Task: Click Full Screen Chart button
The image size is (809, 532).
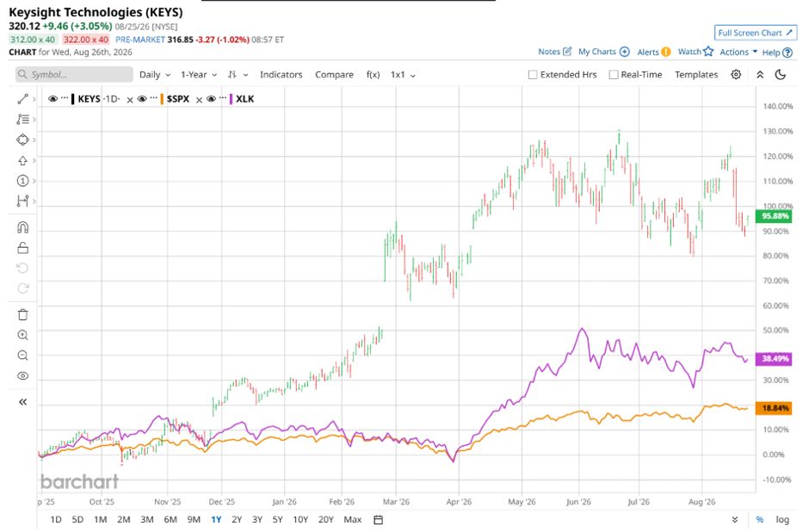Action: [756, 33]
